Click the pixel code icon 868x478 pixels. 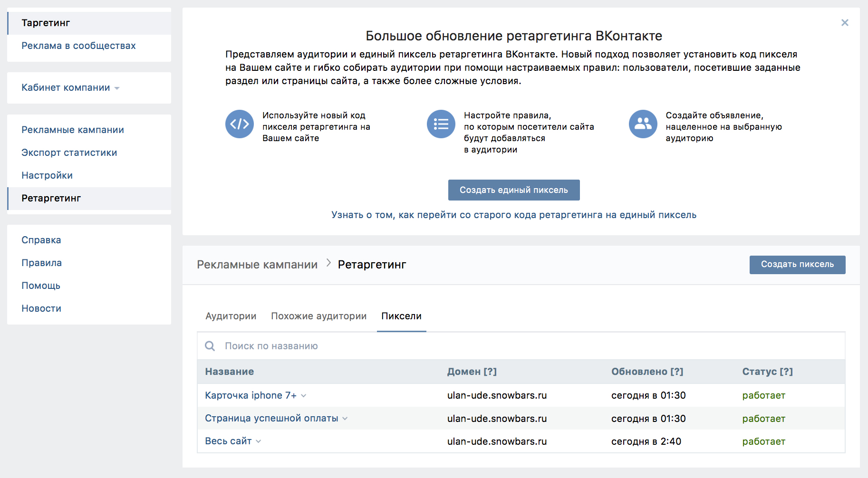(240, 124)
